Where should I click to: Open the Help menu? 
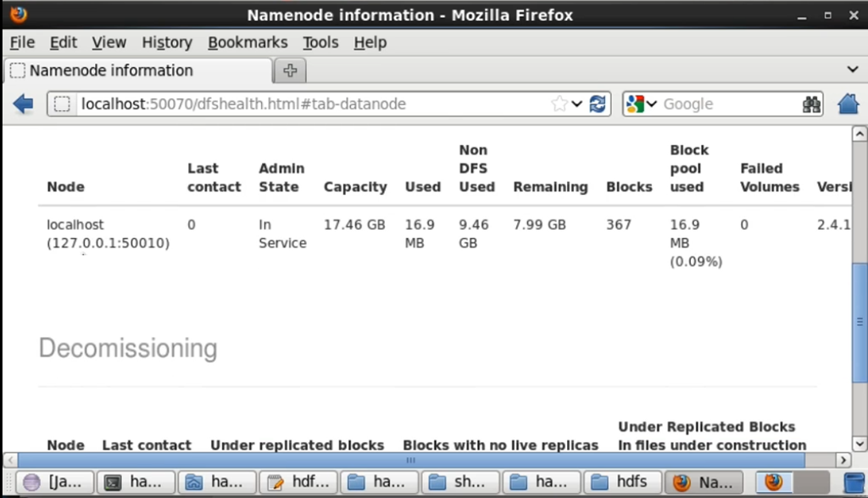click(370, 42)
